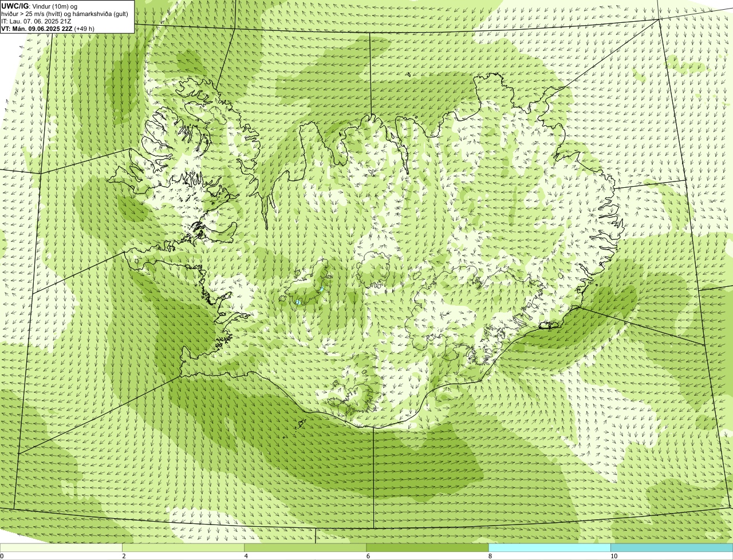Pick the 8–10 light cyan color bar segment
This screenshot has height=560, width=733.
point(549,548)
